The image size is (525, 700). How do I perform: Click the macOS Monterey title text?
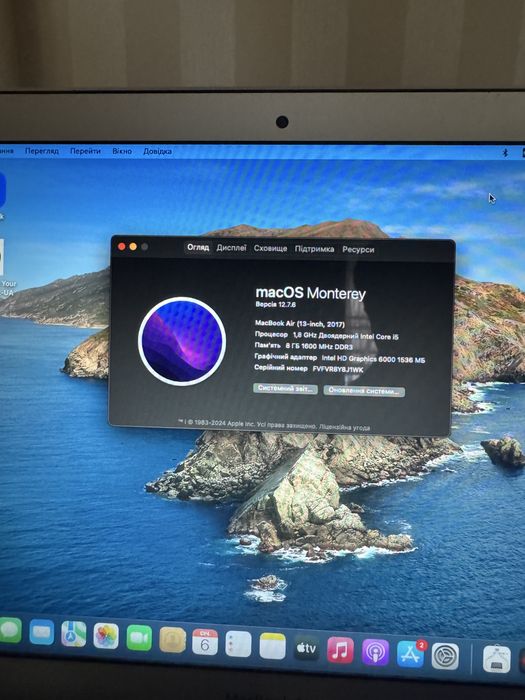click(x=310, y=293)
